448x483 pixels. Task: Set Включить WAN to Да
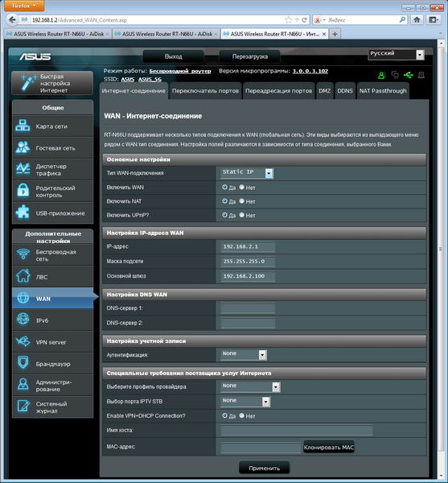click(x=224, y=187)
